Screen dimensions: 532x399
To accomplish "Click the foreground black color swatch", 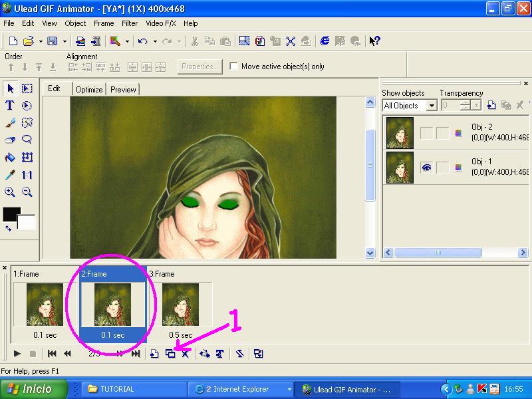I will click(11, 214).
